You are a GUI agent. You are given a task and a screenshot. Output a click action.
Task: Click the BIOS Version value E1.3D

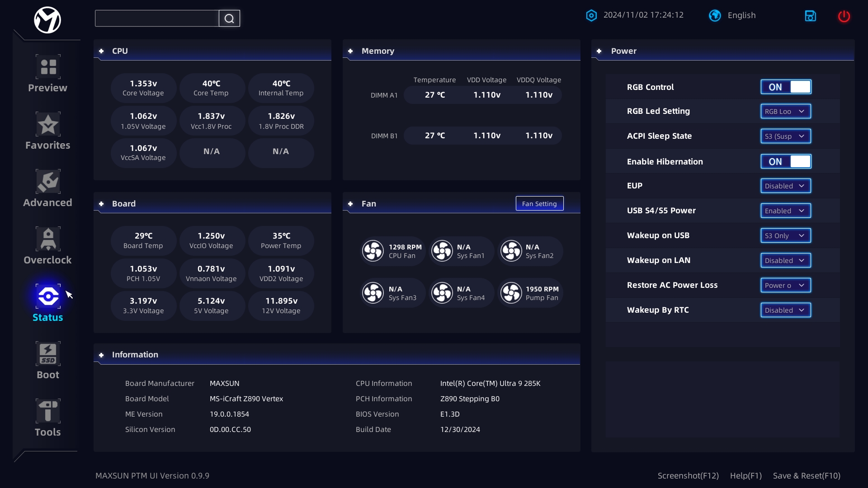tap(450, 414)
